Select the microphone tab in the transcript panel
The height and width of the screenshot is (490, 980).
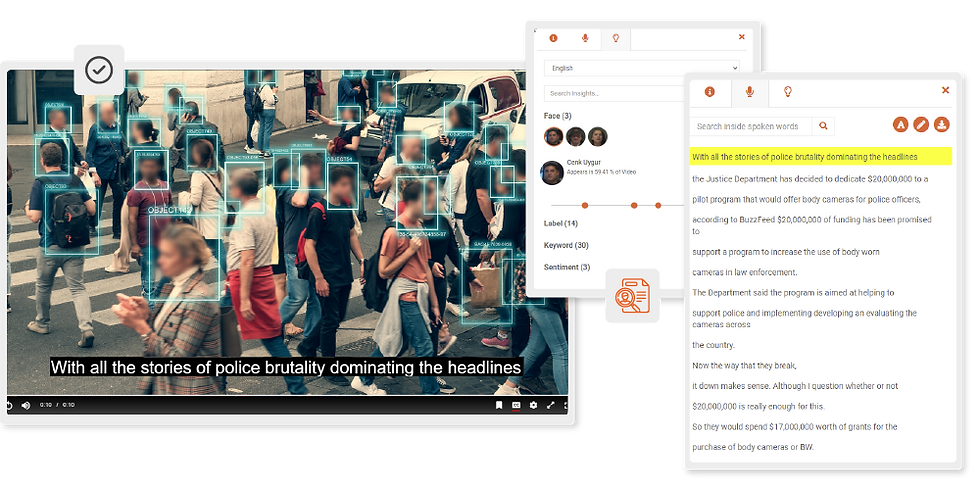[x=750, y=92]
